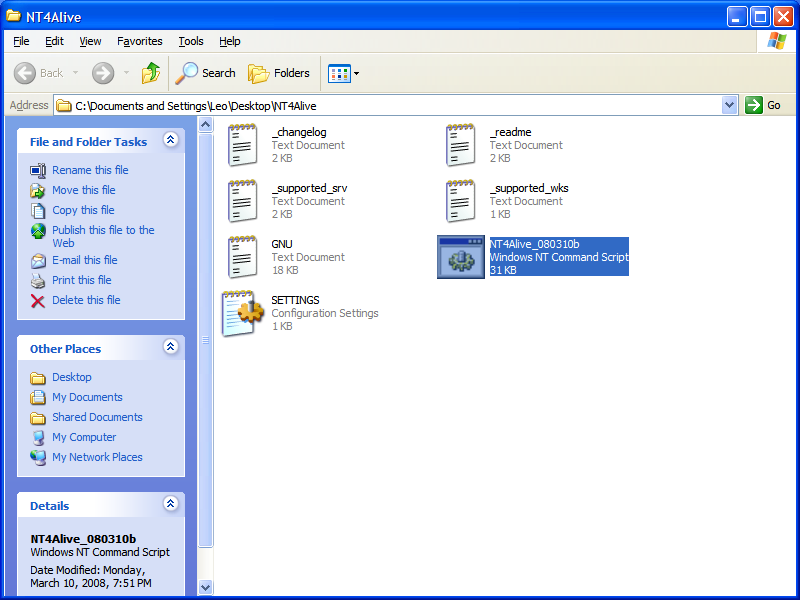
Task: Go up one folder level
Action: click(x=151, y=73)
